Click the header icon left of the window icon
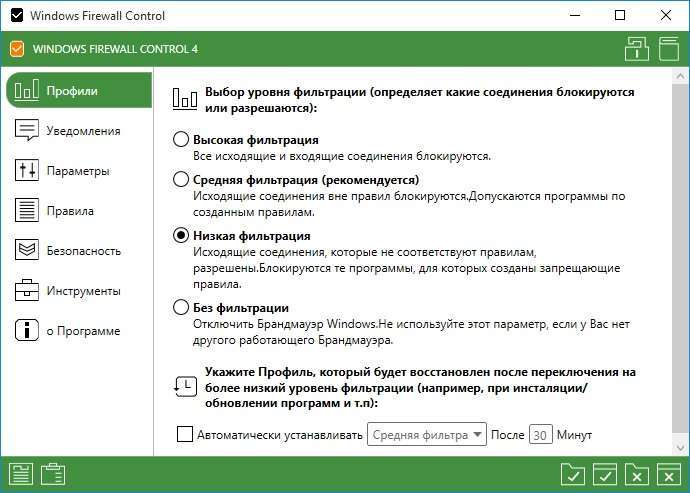Viewport: 690px width, 493px height. coord(637,49)
